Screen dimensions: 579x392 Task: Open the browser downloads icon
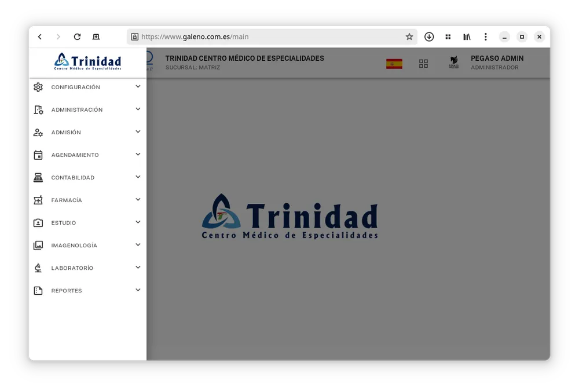(x=428, y=36)
